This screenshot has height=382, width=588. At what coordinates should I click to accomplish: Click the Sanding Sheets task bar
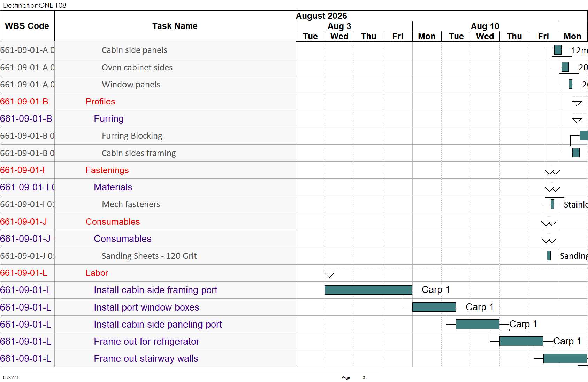pos(549,256)
